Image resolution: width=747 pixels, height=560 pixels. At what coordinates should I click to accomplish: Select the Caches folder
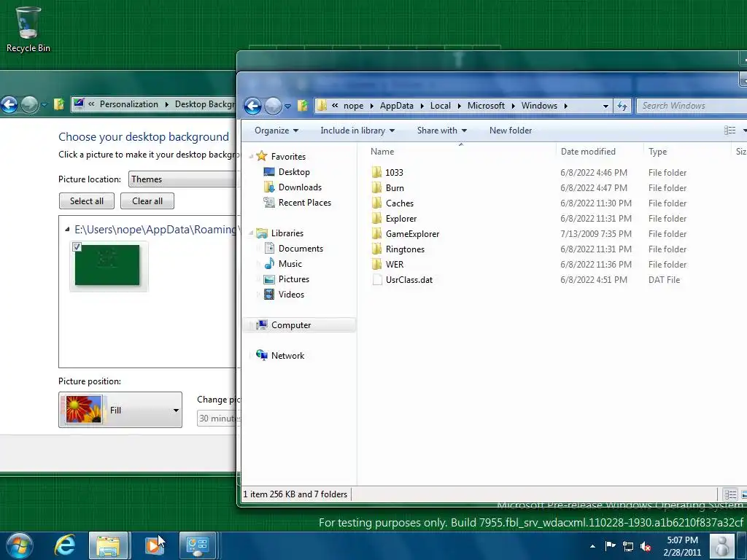(x=399, y=203)
